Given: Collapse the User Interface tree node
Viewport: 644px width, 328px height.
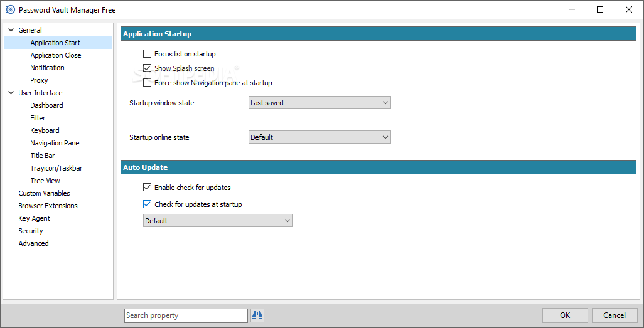Looking at the screenshot, I should [11, 93].
